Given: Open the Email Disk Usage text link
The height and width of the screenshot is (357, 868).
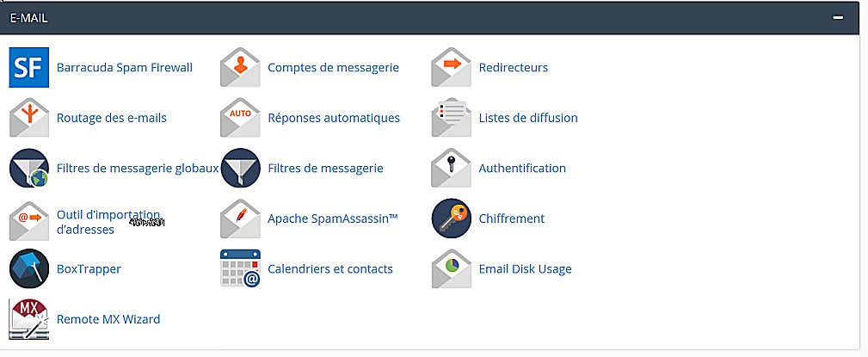Looking at the screenshot, I should point(525,269).
